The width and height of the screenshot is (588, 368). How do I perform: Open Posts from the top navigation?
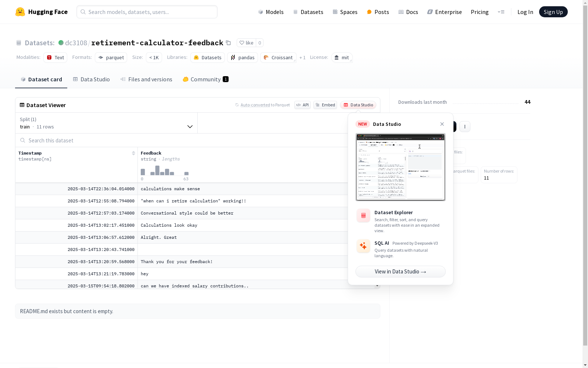(378, 12)
